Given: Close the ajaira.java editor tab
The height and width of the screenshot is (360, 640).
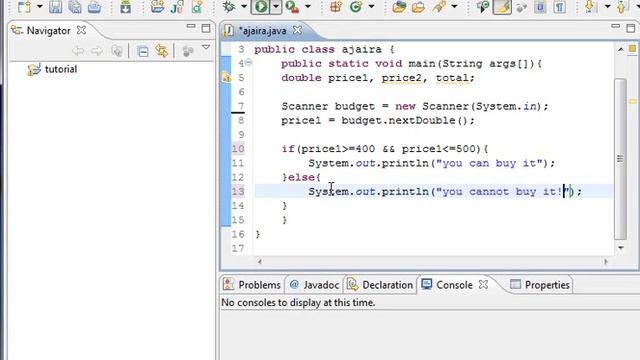Looking at the screenshot, I should [298, 30].
